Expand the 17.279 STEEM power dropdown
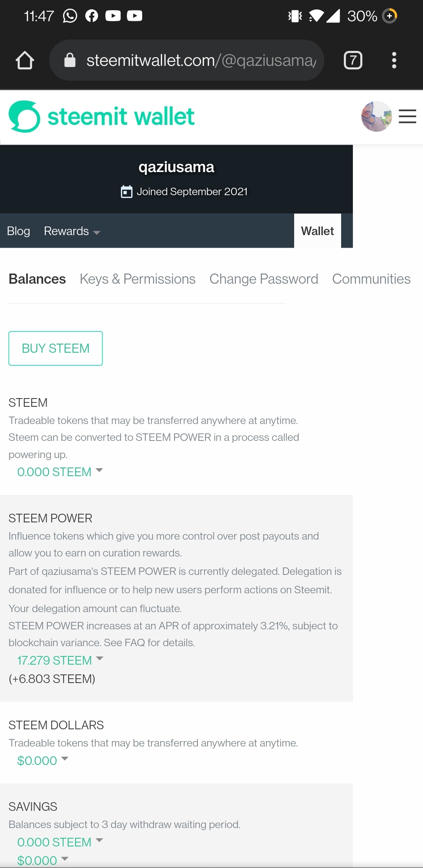This screenshot has height=868, width=423. tap(60, 660)
